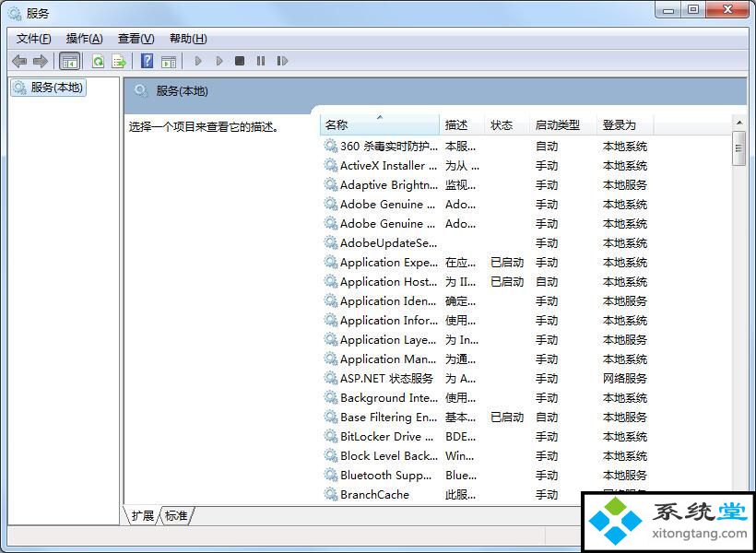Select BranchCache service row
756x553 pixels.
click(x=486, y=494)
